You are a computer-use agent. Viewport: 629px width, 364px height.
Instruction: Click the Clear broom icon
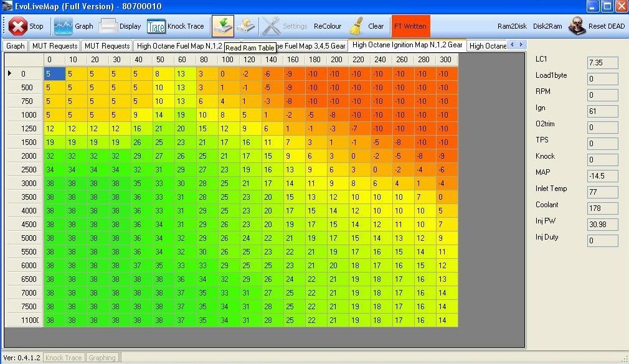click(x=356, y=26)
